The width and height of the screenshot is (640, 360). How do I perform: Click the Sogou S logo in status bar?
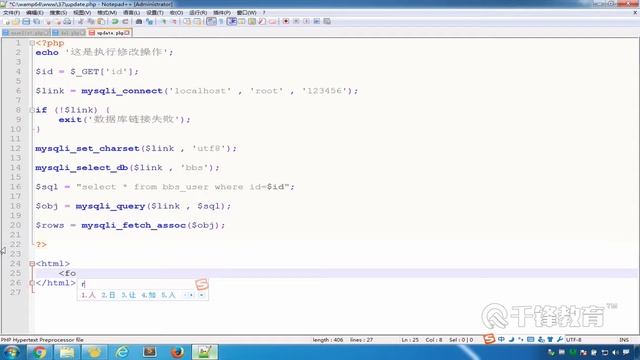[489, 339]
